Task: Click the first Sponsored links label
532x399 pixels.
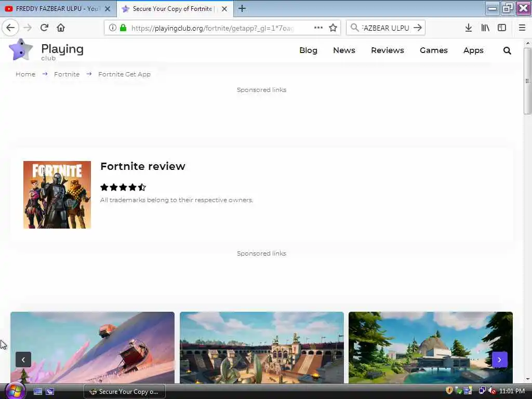Action: point(261,90)
